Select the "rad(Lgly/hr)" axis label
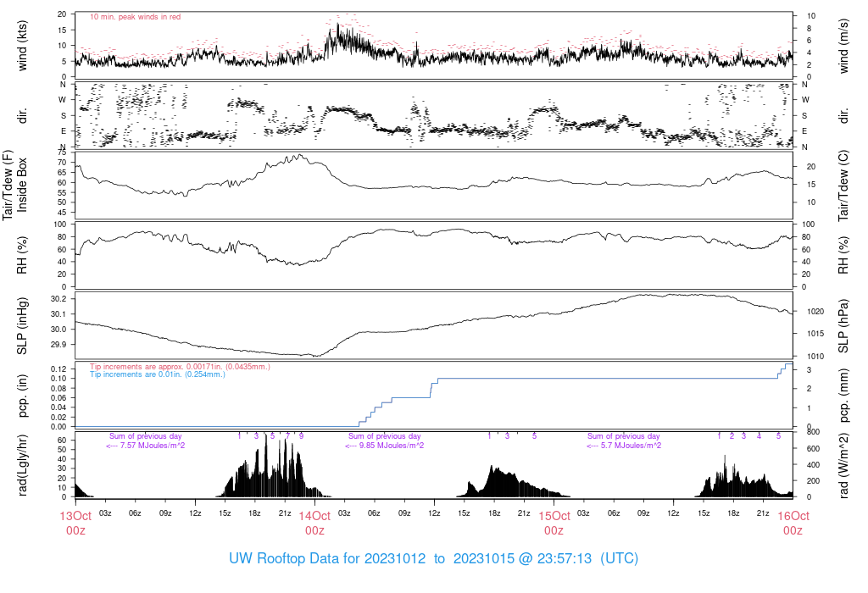Screen dimensions: 868x593 (22, 465)
